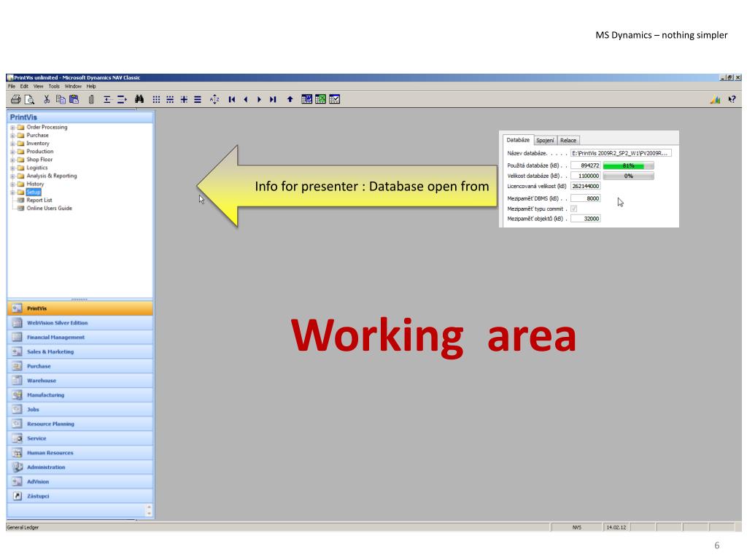The width and height of the screenshot is (747, 560).
Task: Open the Edit menu
Action: [24, 86]
